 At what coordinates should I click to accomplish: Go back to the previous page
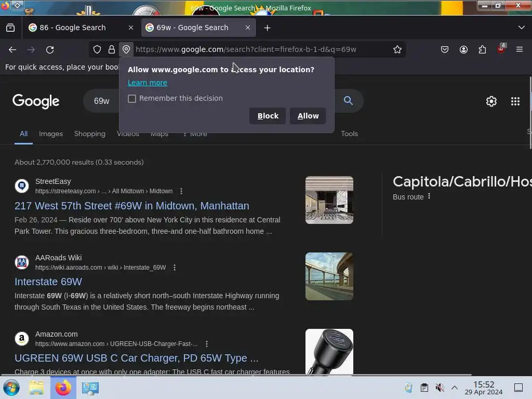12,49
